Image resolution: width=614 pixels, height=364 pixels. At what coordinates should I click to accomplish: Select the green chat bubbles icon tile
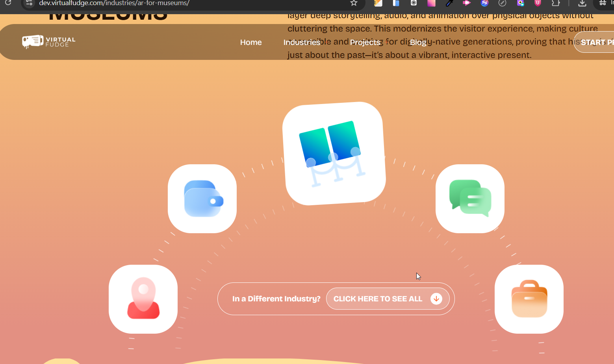pyautogui.click(x=470, y=199)
